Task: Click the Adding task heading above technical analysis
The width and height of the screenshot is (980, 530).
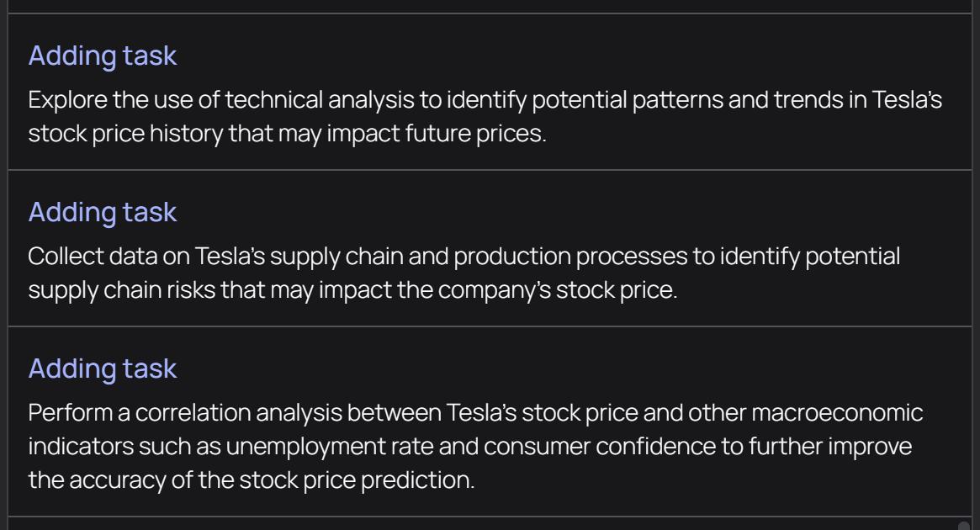Action: (x=103, y=56)
